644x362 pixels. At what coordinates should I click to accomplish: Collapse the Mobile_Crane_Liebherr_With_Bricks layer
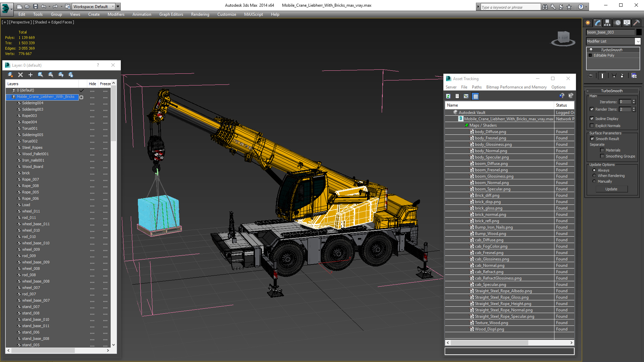click(8, 97)
